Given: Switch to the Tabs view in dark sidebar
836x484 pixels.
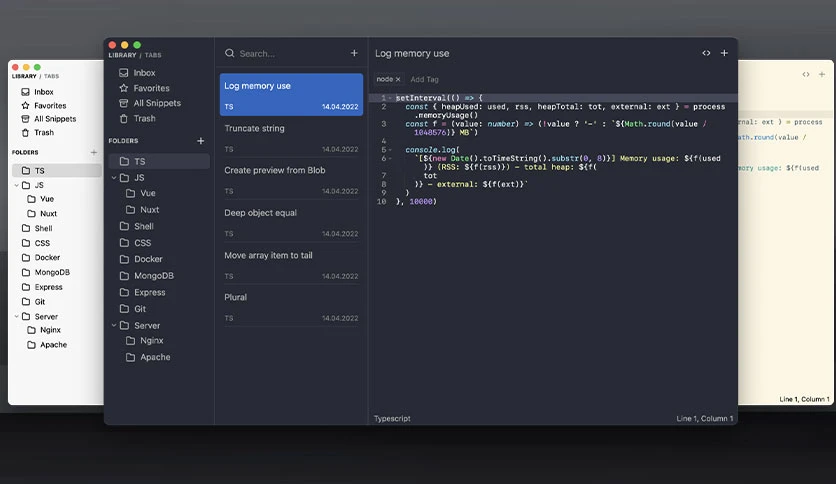Looking at the screenshot, I should (x=153, y=55).
